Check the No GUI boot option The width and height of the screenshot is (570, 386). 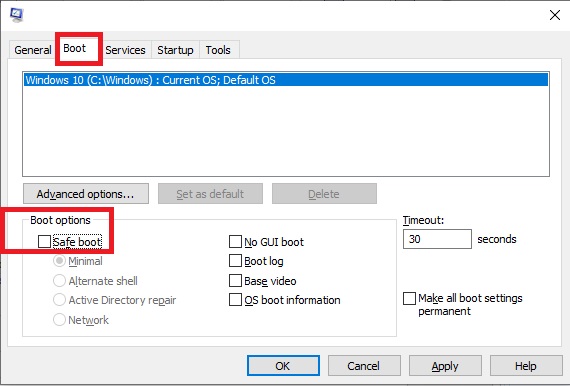tap(236, 241)
